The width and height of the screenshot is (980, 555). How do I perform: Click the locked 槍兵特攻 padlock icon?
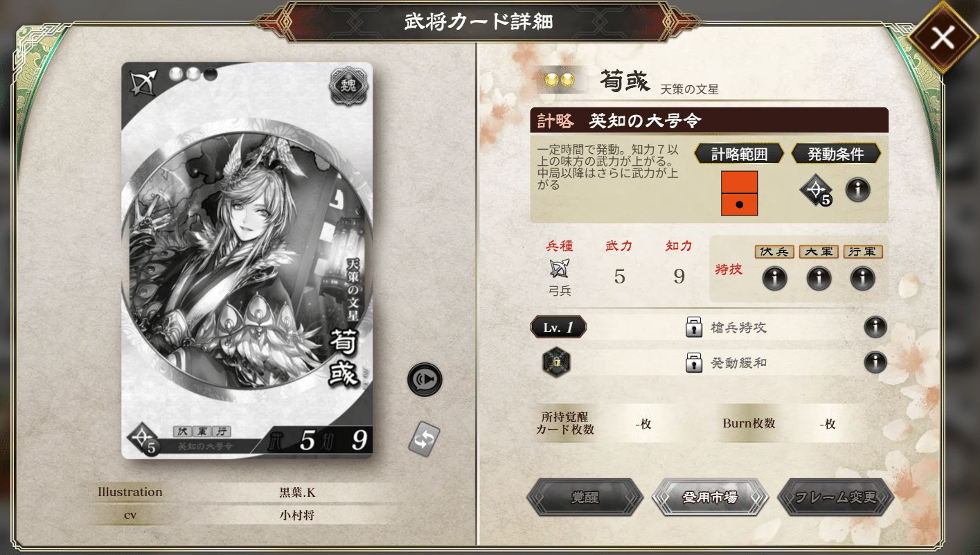tap(694, 327)
